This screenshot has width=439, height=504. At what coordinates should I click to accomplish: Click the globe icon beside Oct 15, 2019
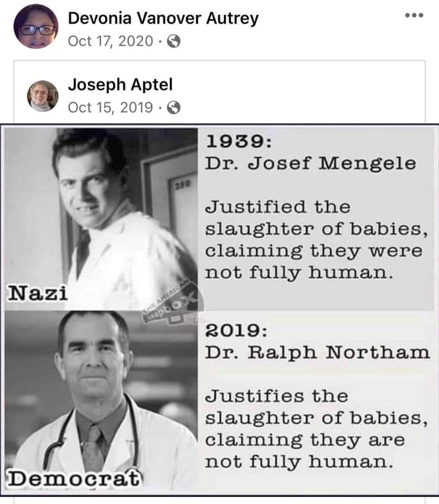point(174,107)
